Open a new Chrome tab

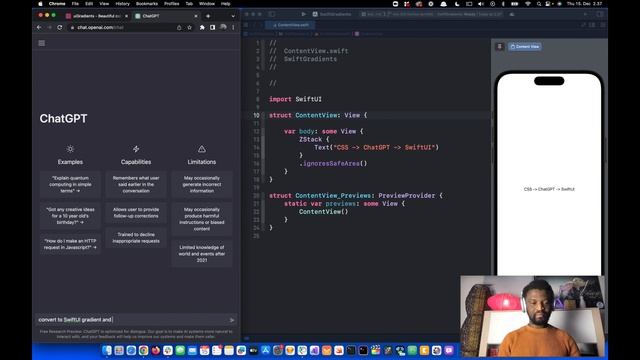pyautogui.click(x=208, y=16)
